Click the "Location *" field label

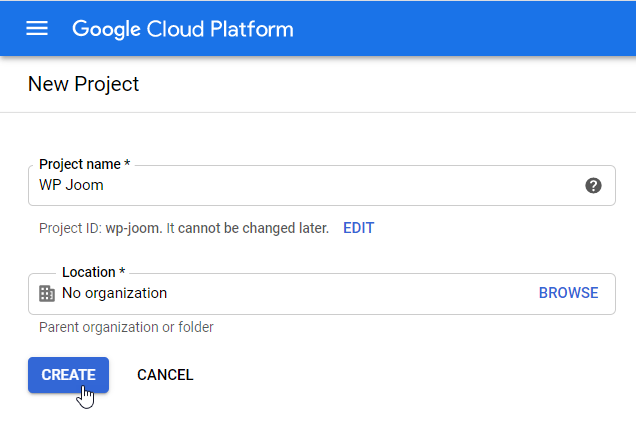pos(93,272)
